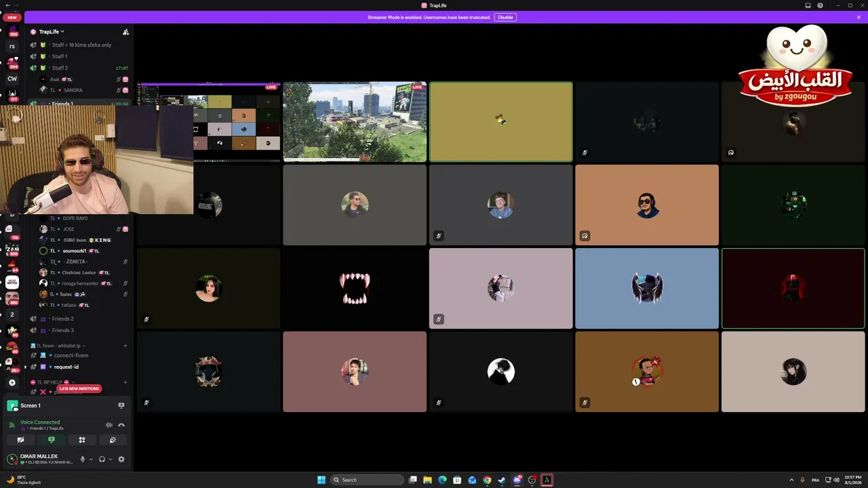Select the fanged mouth avatar tile

pos(355,289)
